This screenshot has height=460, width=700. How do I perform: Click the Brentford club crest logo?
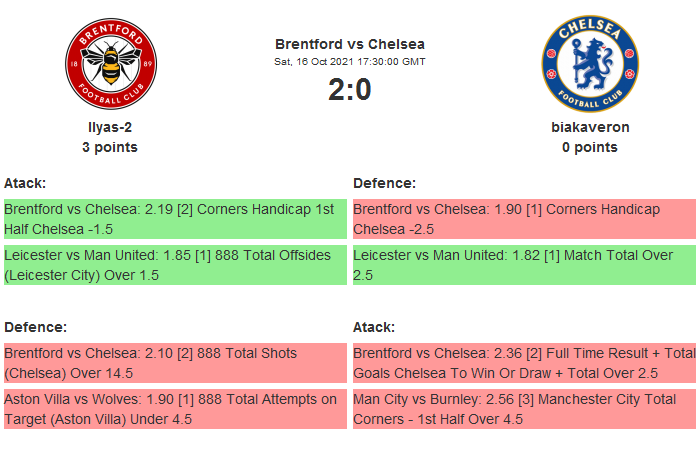point(110,65)
